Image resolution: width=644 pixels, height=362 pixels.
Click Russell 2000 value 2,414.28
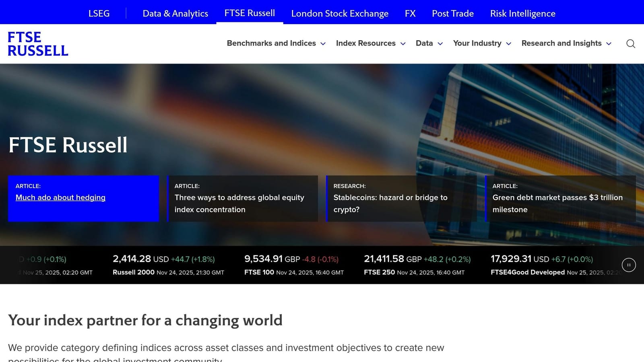(x=132, y=259)
